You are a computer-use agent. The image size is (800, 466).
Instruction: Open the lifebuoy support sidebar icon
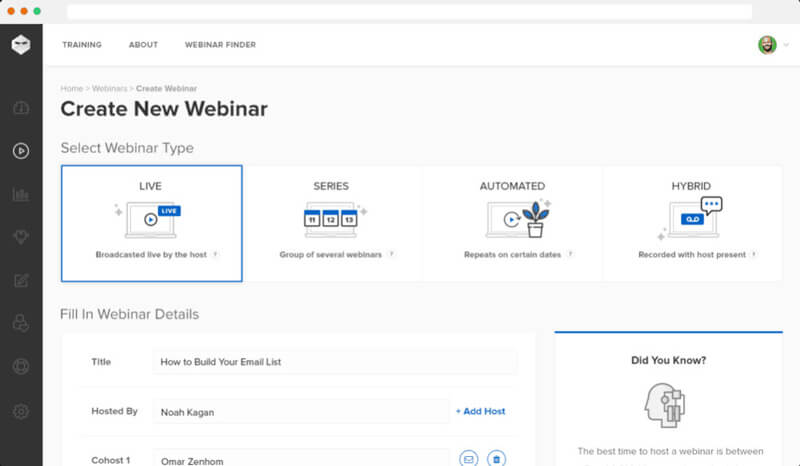click(21, 366)
